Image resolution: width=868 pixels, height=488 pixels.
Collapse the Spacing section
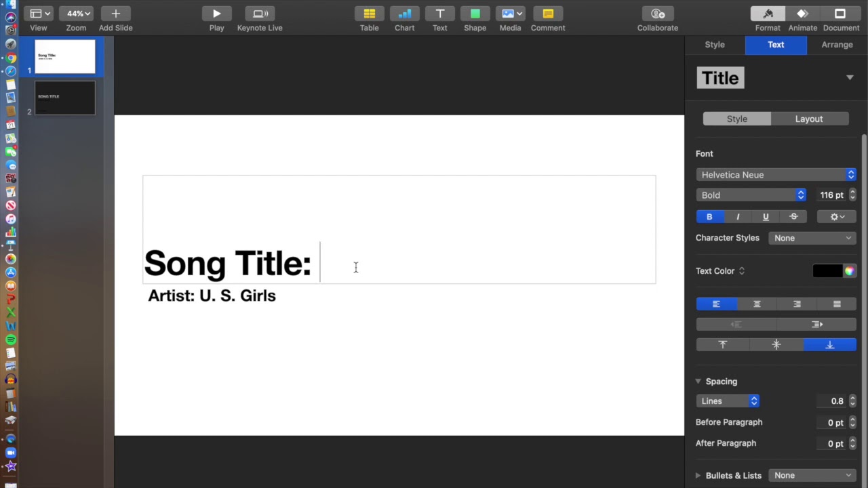[x=698, y=382]
